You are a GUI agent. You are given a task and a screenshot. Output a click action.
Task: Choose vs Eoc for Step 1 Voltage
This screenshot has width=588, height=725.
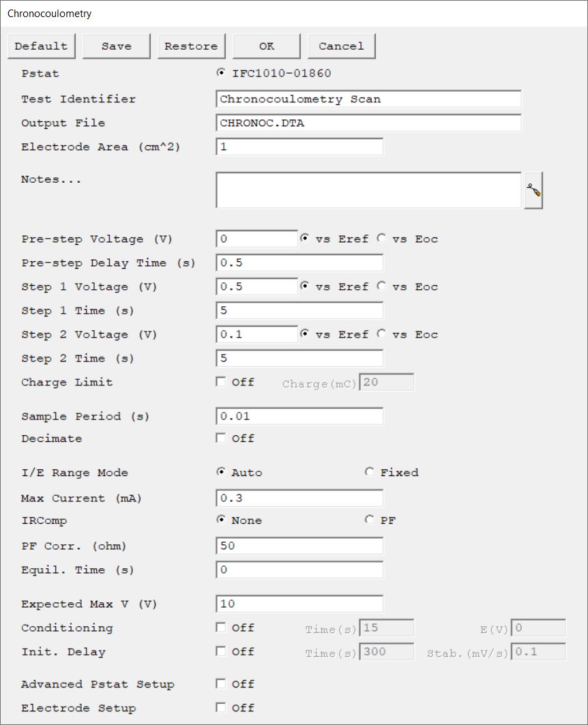pyautogui.click(x=381, y=286)
